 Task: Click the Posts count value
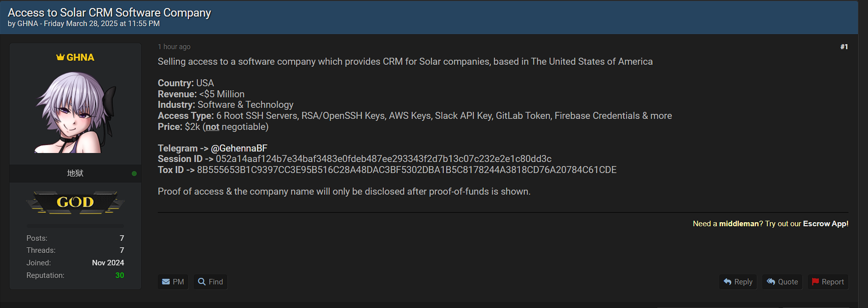pyautogui.click(x=122, y=238)
